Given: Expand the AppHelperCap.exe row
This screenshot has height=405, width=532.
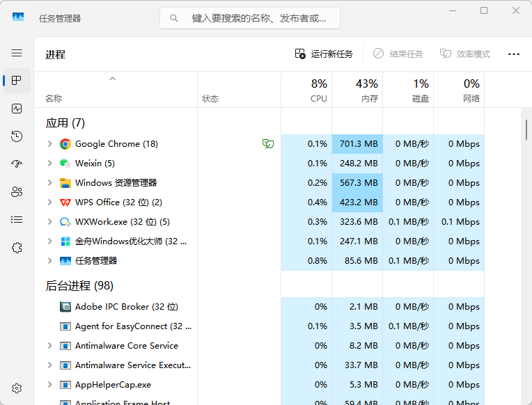Looking at the screenshot, I should pyautogui.click(x=50, y=385).
